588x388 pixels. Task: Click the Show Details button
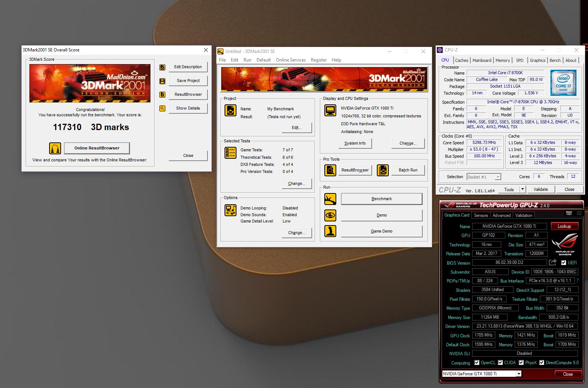(x=188, y=108)
